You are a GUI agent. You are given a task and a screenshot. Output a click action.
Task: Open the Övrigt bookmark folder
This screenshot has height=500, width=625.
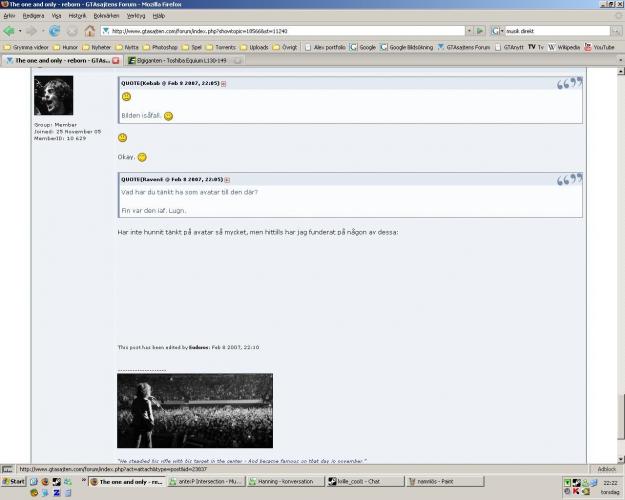click(x=285, y=47)
